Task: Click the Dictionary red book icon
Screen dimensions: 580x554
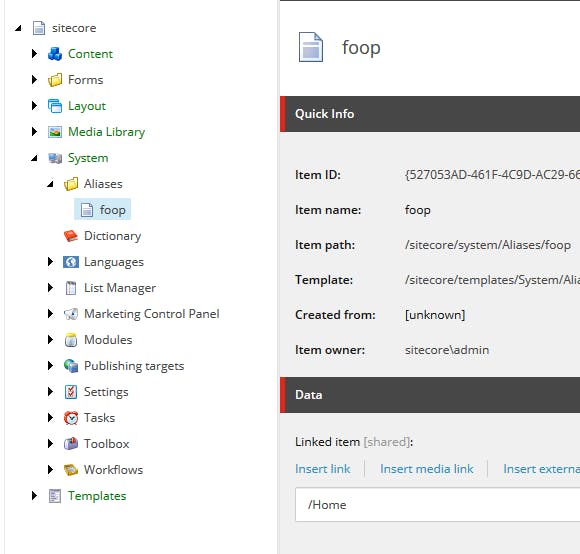Action: coord(71,236)
